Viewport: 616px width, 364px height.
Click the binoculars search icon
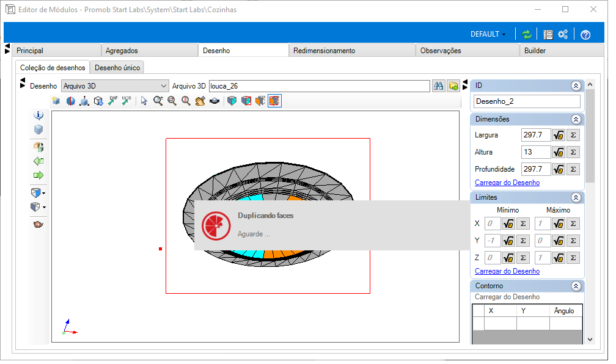438,86
